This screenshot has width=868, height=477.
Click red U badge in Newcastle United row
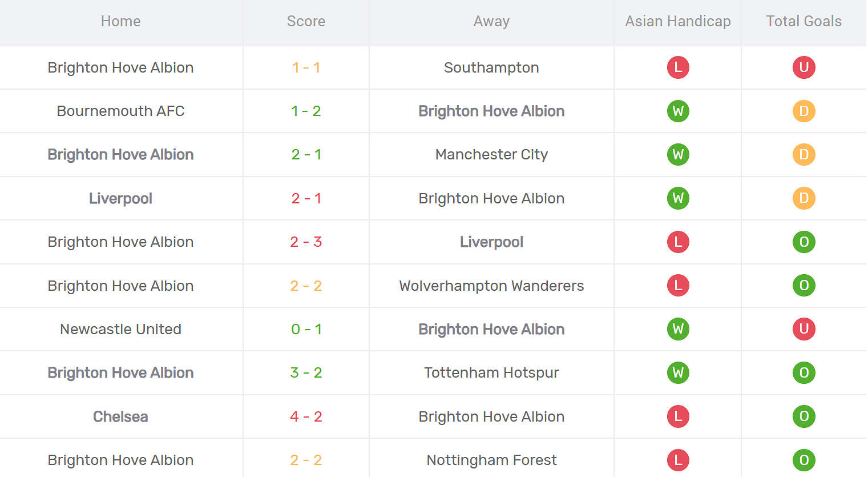click(x=804, y=329)
